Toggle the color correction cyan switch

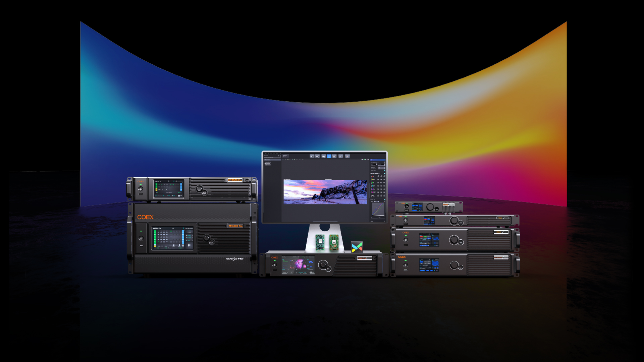384,173
